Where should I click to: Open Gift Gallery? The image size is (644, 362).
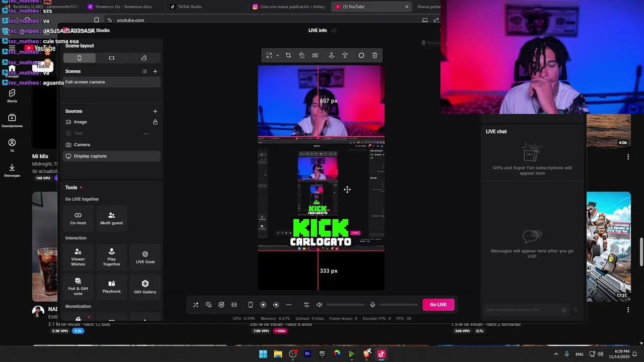pyautogui.click(x=145, y=287)
